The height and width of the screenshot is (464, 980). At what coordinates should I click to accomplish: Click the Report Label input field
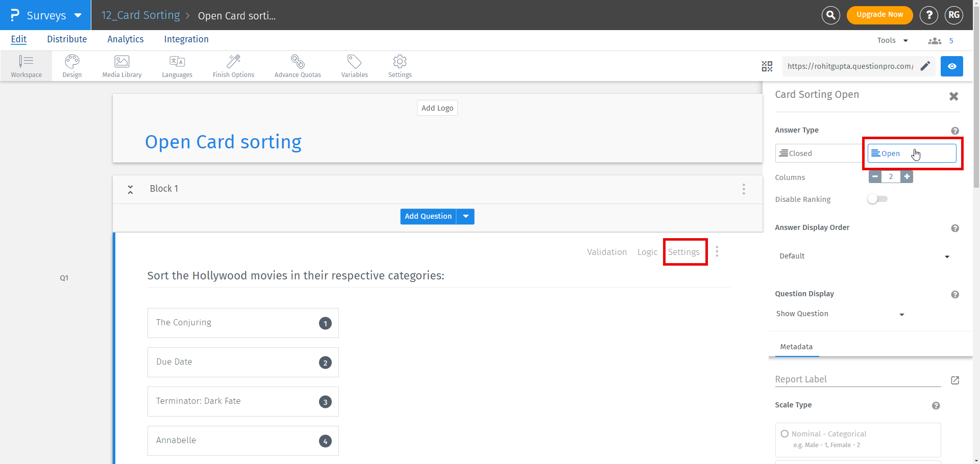(857, 379)
